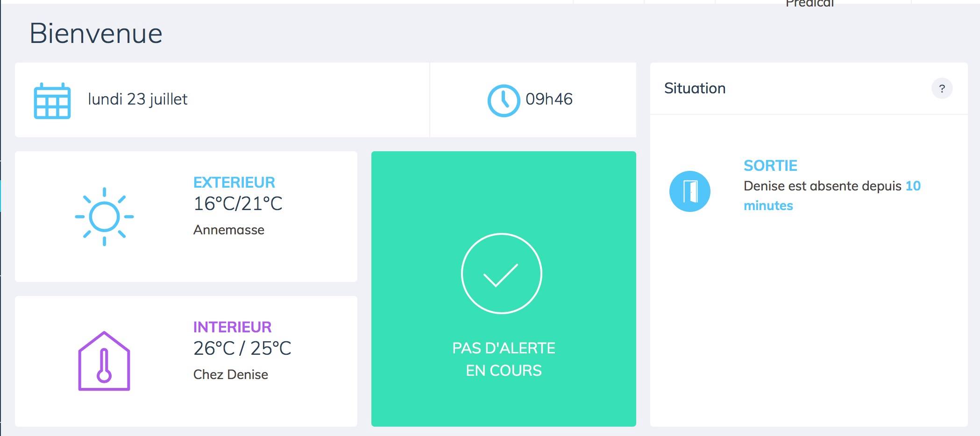
Task: Click the sun weather icon
Action: [104, 217]
